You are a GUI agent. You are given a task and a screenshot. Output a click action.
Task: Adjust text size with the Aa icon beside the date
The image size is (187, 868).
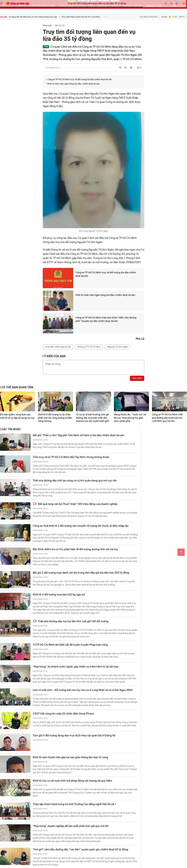pos(126,67)
